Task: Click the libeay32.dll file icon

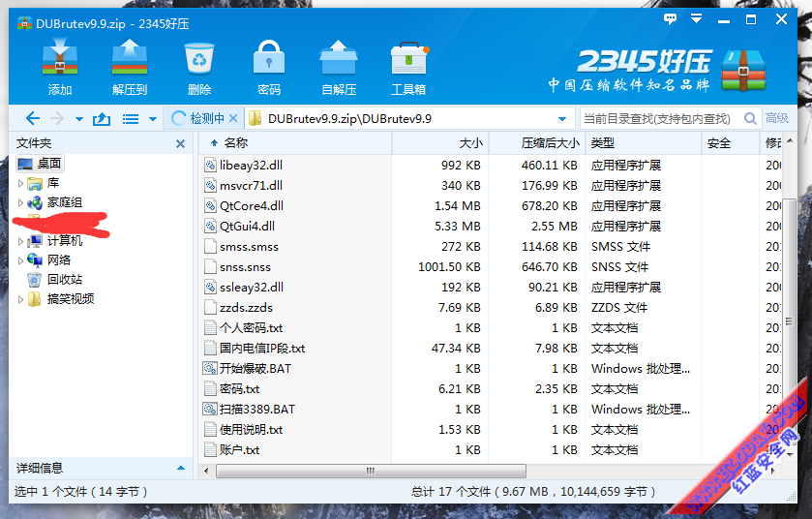Action: (210, 166)
